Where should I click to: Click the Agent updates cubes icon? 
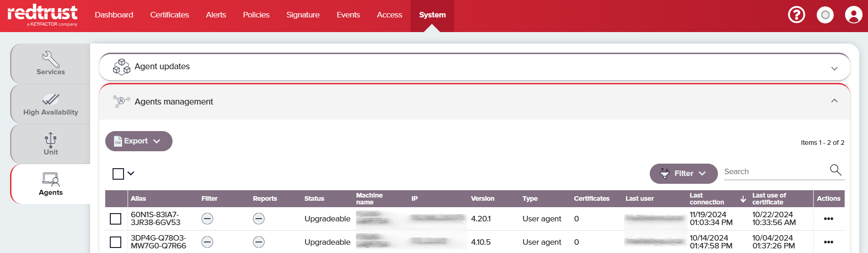click(121, 67)
